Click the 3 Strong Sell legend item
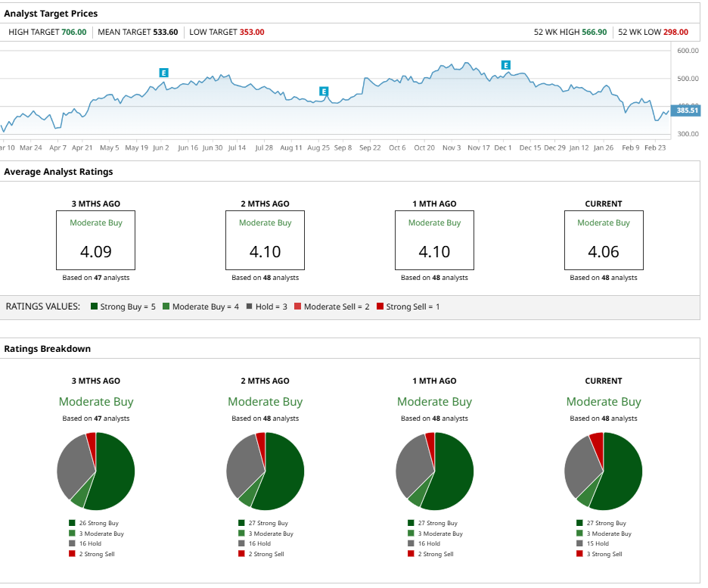This screenshot has height=588, width=708. tap(601, 554)
